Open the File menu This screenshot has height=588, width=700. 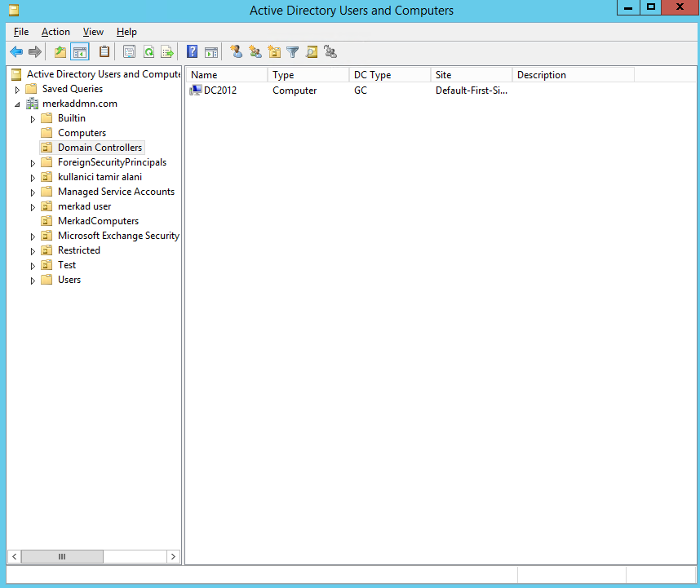[21, 32]
